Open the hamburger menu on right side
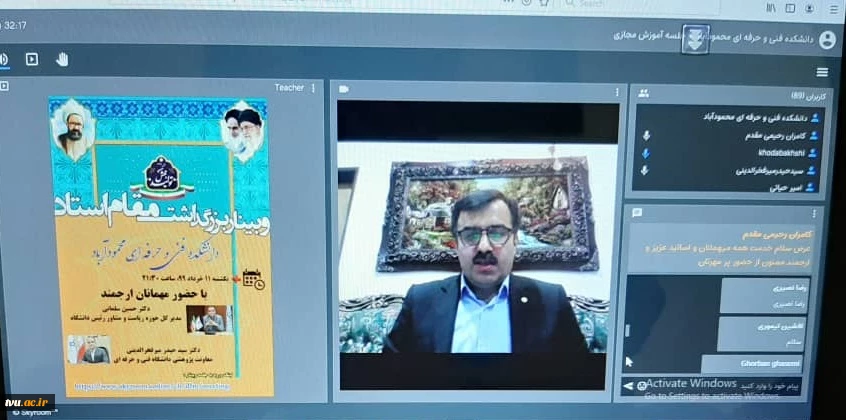Screen dimensions: 846x420 [822, 72]
